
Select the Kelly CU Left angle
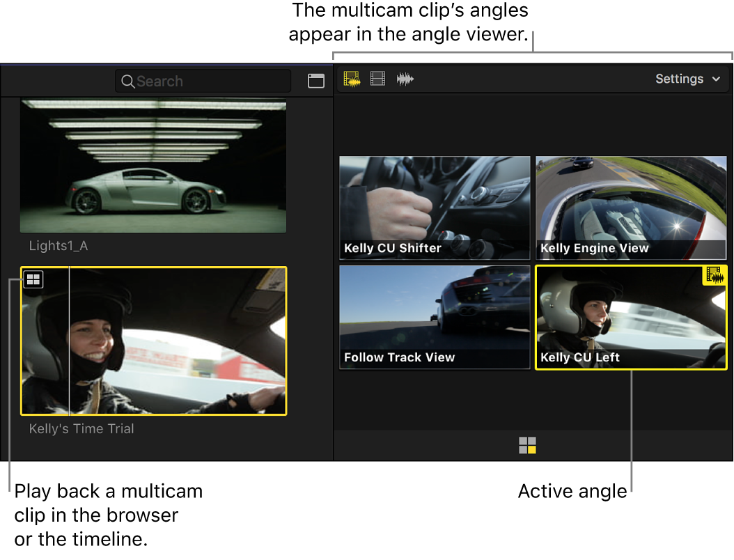coord(631,317)
